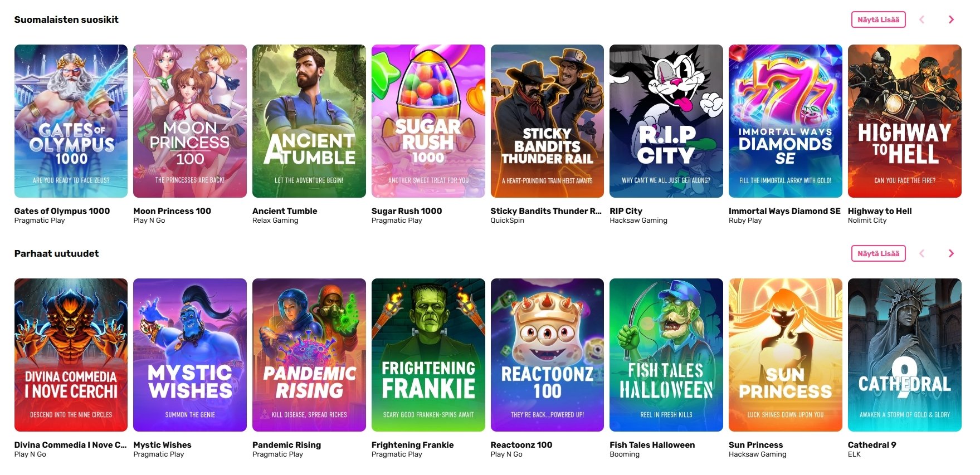Image resolution: width=980 pixels, height=475 pixels.
Task: Click the Reactoonz 100 title text
Action: point(521,445)
